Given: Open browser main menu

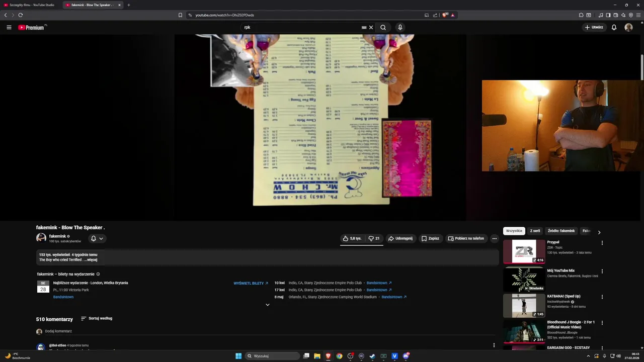Looking at the screenshot, I should 639,15.
